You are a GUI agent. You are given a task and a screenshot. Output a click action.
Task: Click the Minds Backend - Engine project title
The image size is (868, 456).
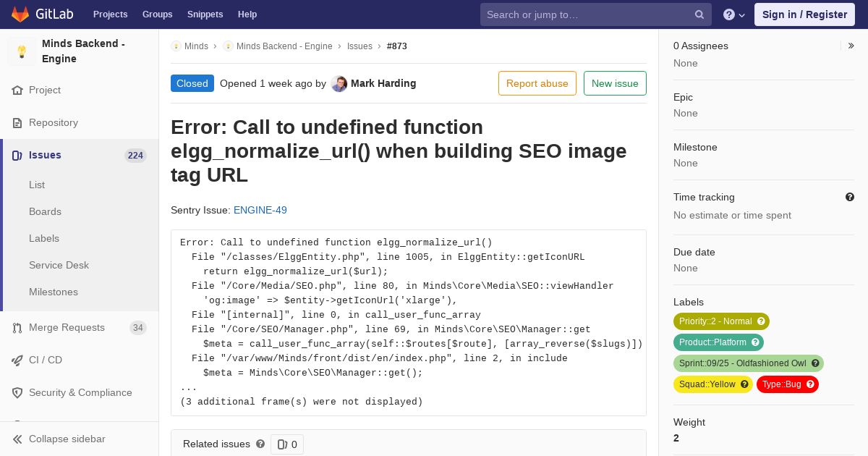[x=83, y=51]
